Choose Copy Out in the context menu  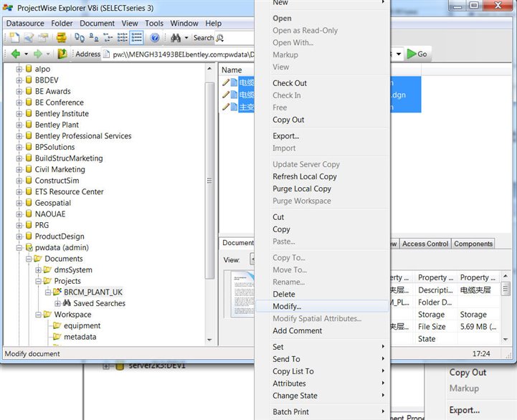point(322,120)
